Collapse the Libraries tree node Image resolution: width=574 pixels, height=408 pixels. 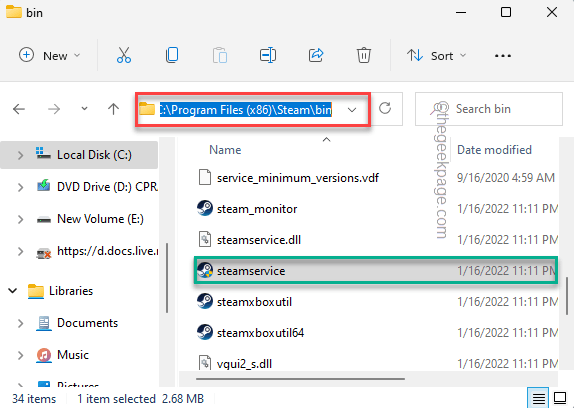(x=13, y=291)
